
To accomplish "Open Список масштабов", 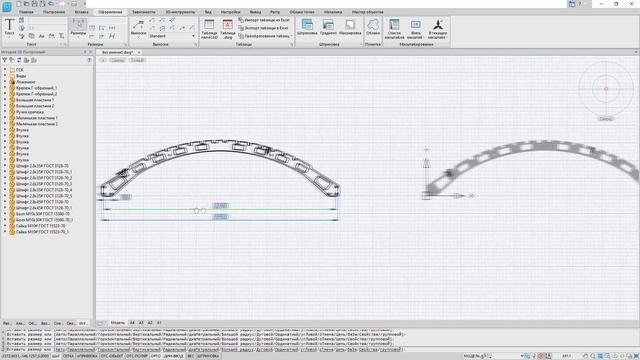I will click(x=394, y=29).
